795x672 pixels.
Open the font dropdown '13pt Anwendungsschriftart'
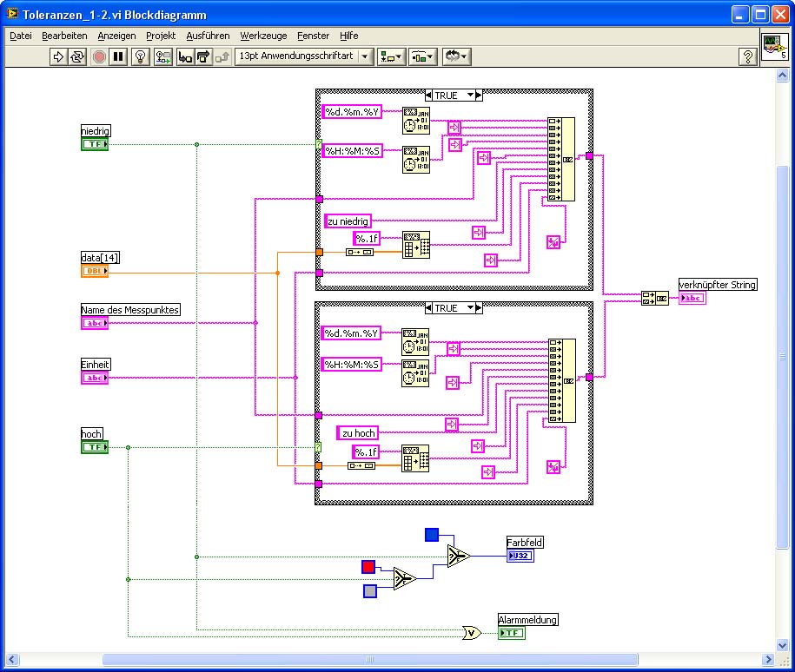click(x=304, y=56)
